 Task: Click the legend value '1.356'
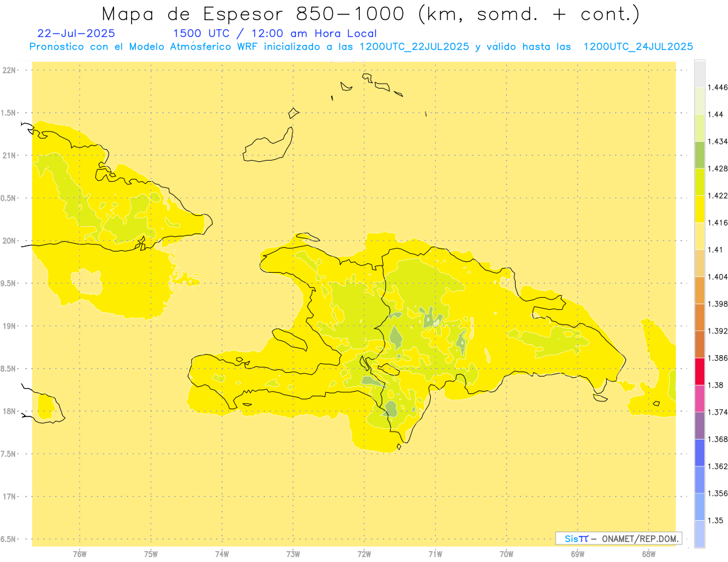pos(718,493)
